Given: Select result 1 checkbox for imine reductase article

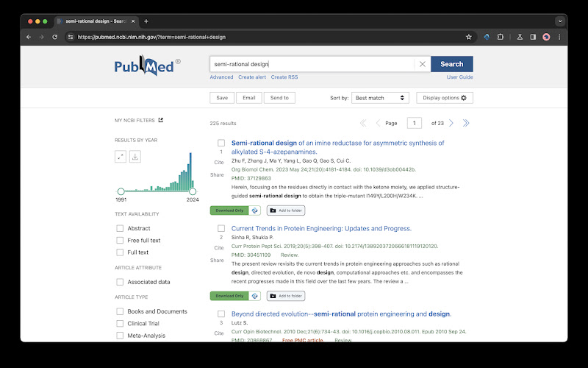Looking at the screenshot, I should tap(221, 143).
